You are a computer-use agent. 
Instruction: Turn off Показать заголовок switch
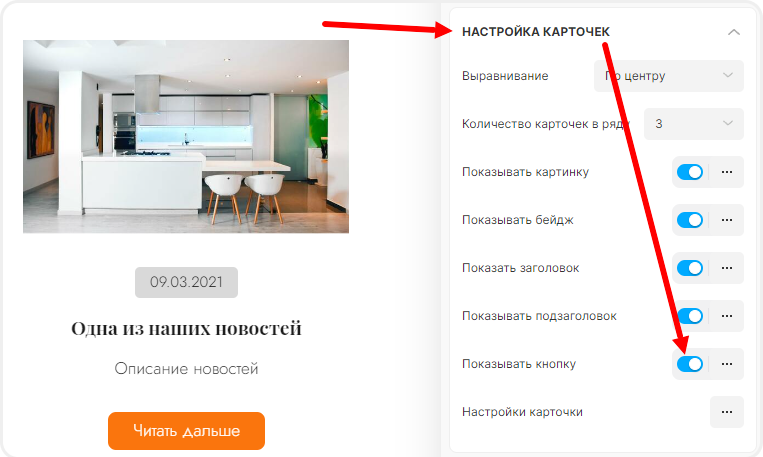690,268
